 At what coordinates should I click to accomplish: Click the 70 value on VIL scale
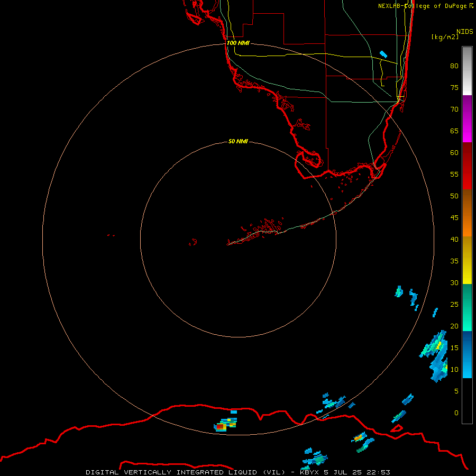coord(454,109)
